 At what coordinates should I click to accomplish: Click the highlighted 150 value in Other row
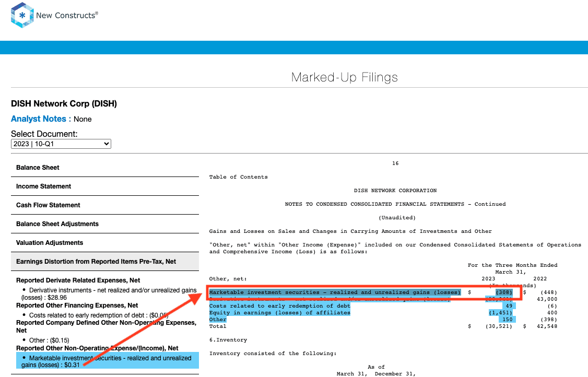[x=508, y=320]
